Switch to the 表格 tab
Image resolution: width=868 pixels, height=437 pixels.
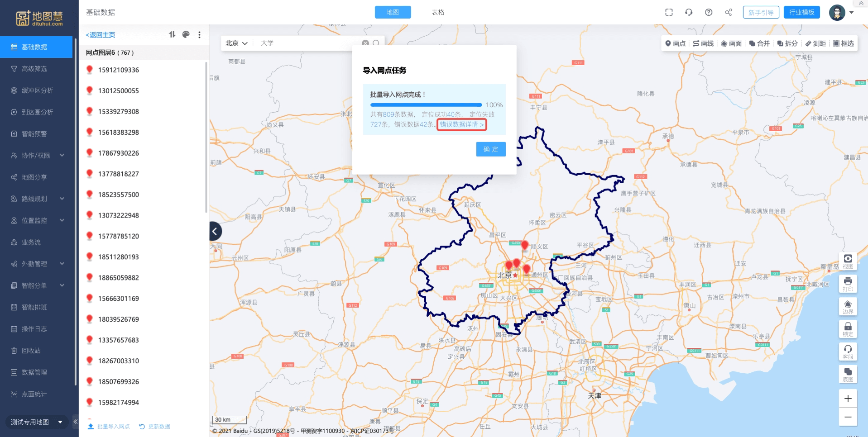[438, 12]
